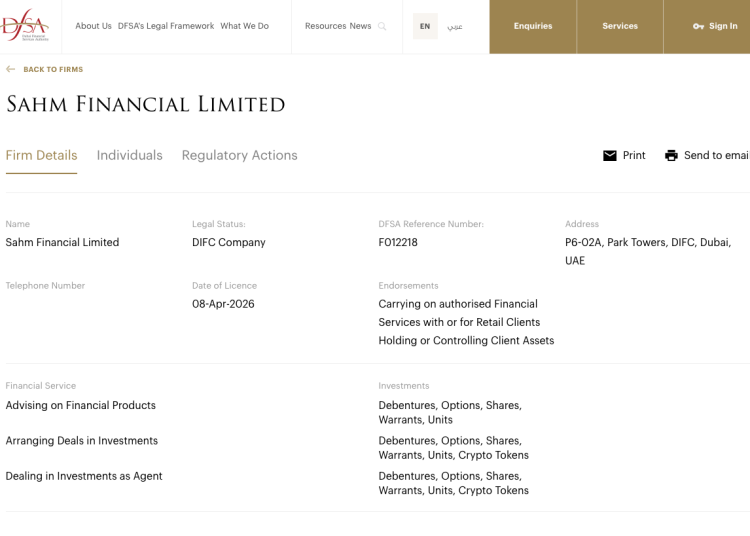750x536 pixels.
Task: Switch language to Arabic
Action: coord(455,27)
